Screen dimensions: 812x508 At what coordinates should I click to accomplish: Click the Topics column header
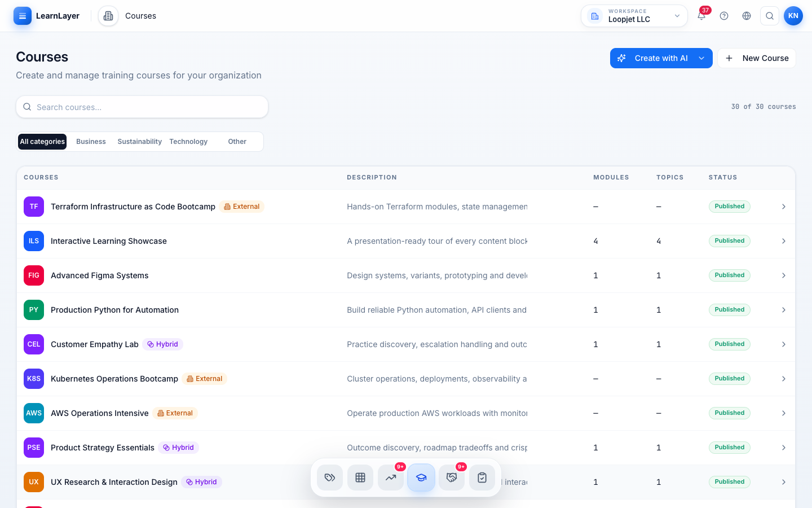pyautogui.click(x=670, y=177)
